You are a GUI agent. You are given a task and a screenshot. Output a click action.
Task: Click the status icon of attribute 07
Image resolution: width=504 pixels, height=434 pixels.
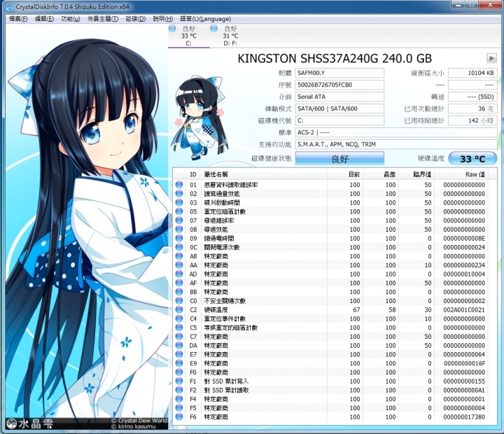tap(179, 220)
